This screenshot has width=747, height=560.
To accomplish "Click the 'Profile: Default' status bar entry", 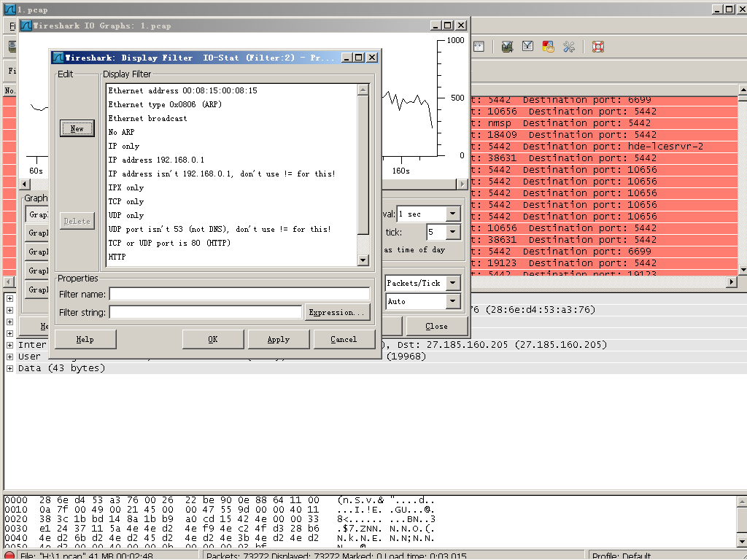I will pos(622,556).
